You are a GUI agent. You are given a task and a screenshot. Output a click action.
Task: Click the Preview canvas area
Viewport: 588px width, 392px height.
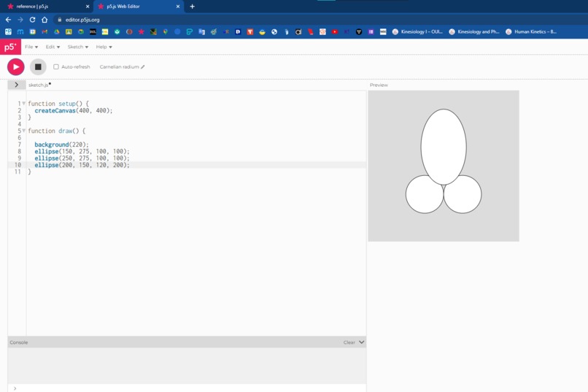click(x=444, y=166)
